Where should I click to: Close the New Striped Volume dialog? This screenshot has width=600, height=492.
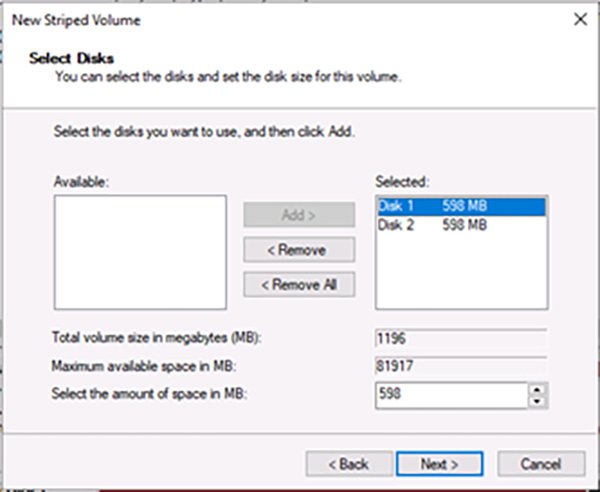(x=577, y=19)
